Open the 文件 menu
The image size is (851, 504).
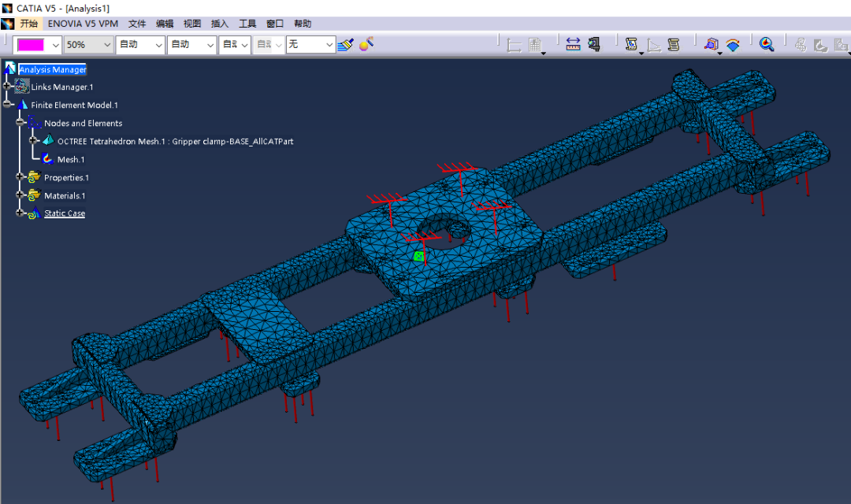pos(137,24)
